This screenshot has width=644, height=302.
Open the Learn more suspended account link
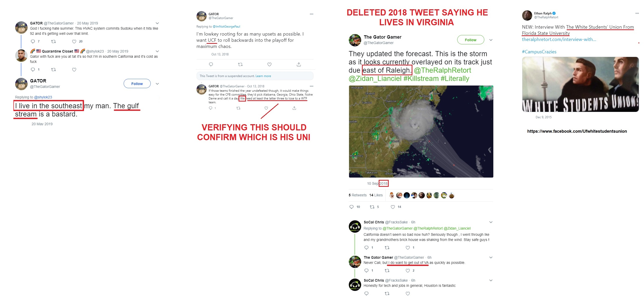(263, 76)
